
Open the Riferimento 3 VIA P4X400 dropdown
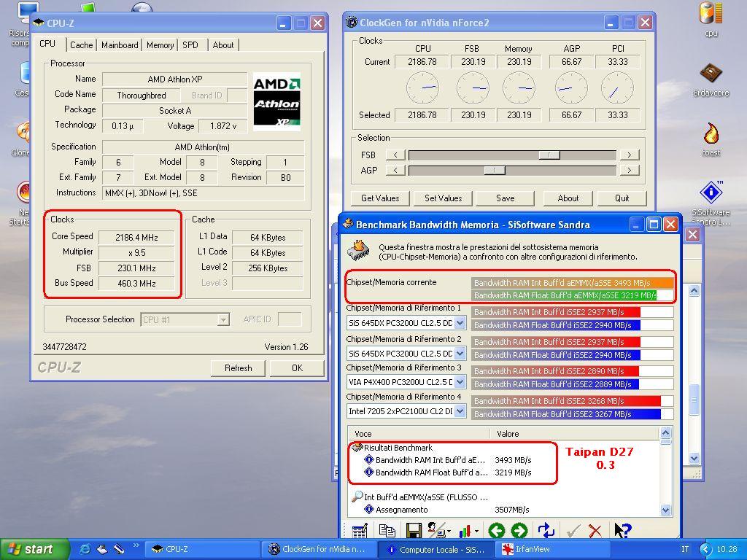(x=460, y=382)
